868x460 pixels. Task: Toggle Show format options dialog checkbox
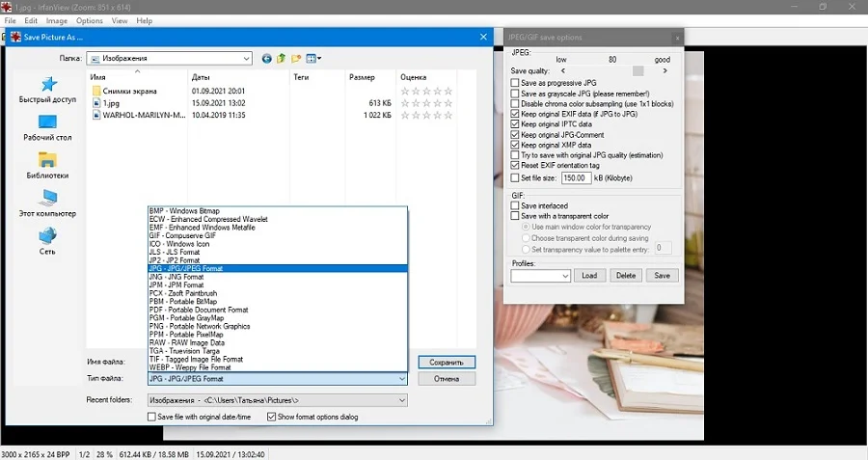coord(271,417)
